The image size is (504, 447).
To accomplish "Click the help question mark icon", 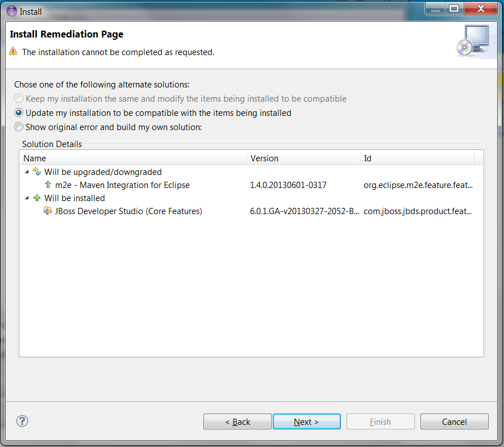I will pyautogui.click(x=22, y=421).
